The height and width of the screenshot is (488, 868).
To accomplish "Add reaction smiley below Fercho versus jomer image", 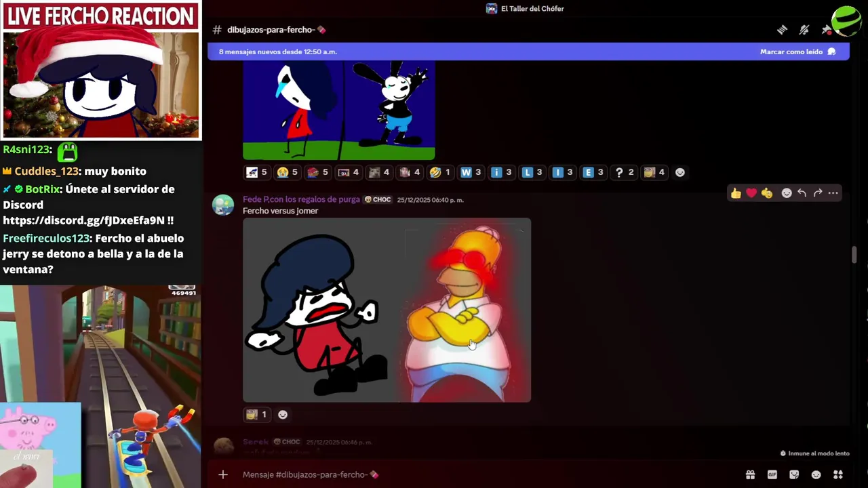I will coord(283,415).
